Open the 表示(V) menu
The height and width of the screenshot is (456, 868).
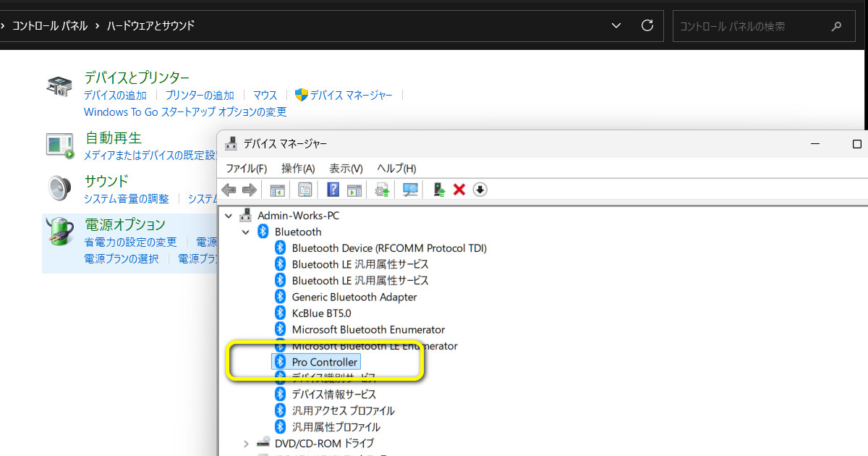pos(346,168)
